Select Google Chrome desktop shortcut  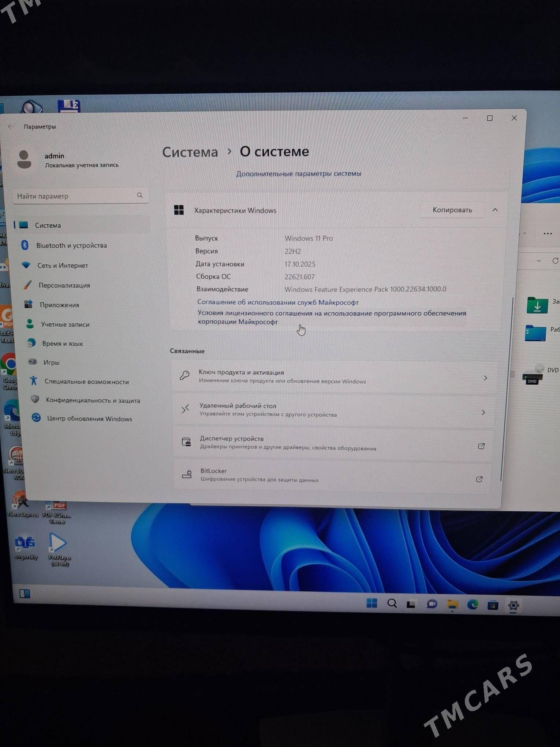tap(10, 372)
